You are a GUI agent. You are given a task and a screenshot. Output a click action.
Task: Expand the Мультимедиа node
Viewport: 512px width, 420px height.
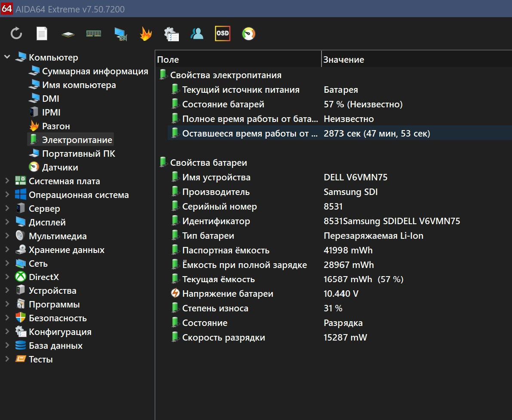click(x=7, y=235)
